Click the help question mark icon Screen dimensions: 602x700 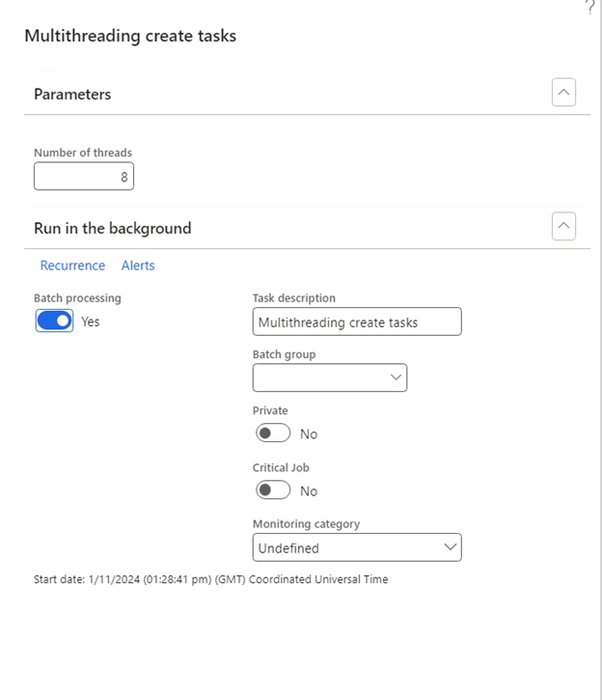589,6
